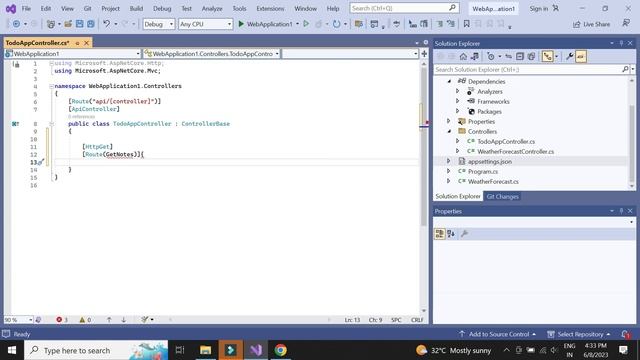Click the Restart circular arrow icon

[336, 24]
